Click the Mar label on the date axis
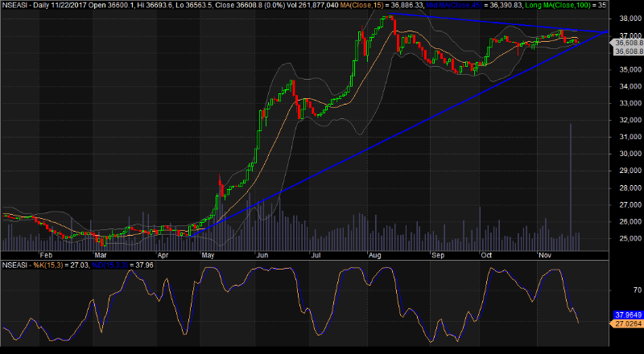Image resolution: width=644 pixels, height=354 pixels. (101, 255)
